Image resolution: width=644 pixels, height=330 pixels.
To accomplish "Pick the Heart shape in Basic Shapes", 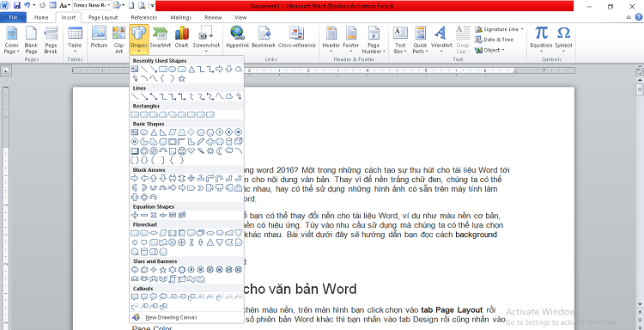I will coord(191,151).
